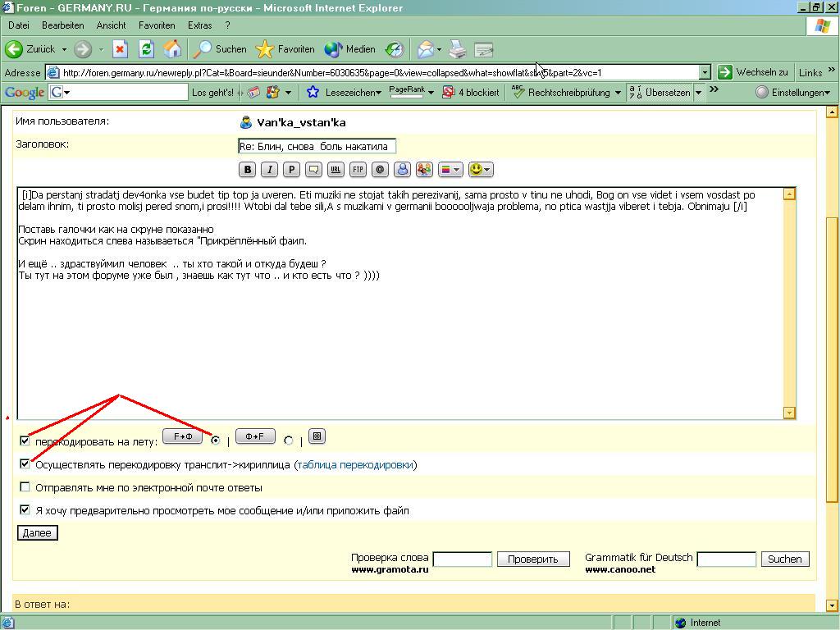Insert an FTP link tag
The height and width of the screenshot is (630, 840).
coord(358,170)
